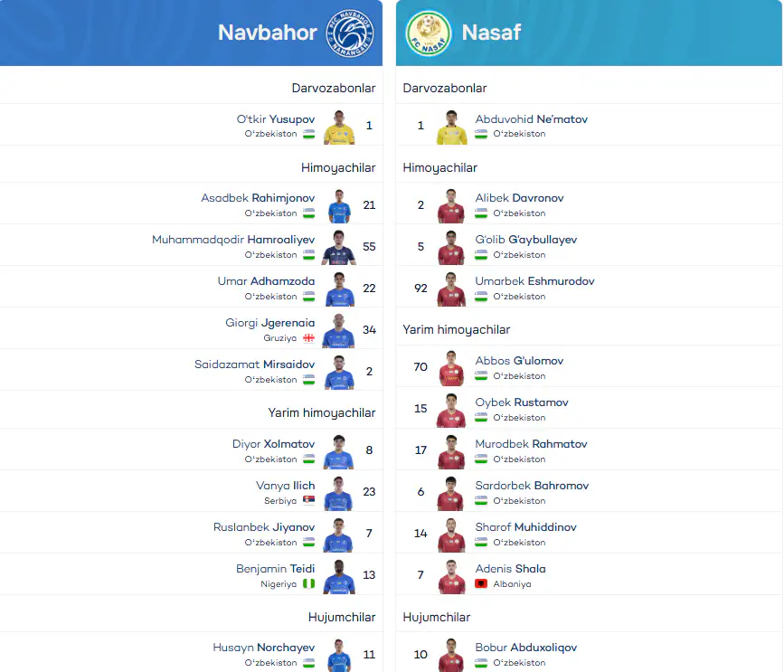Image resolution: width=784 pixels, height=672 pixels.
Task: Open Alibek Davronov's defender entry
Action: tap(519, 198)
